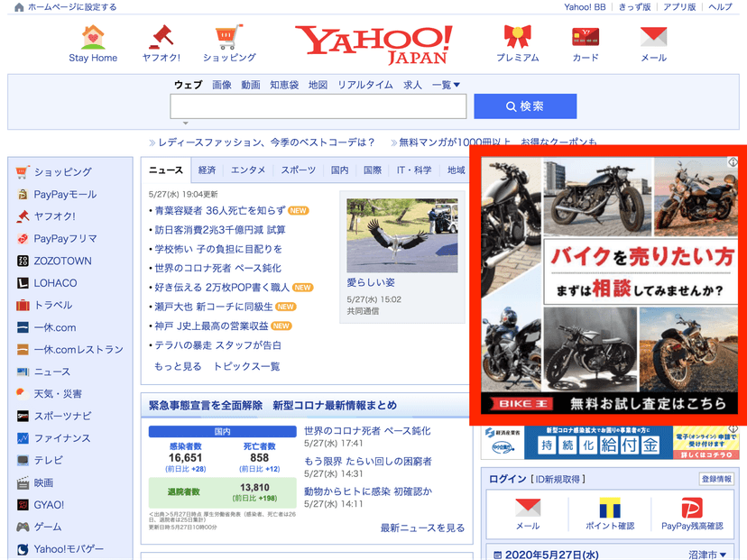Click the 天気・災害 weather icon

click(x=23, y=393)
